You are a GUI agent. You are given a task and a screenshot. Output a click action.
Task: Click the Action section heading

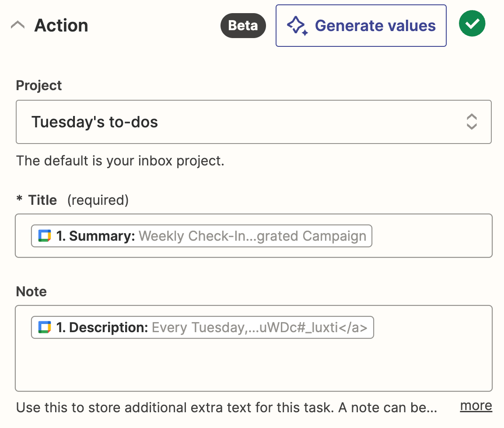point(61,25)
